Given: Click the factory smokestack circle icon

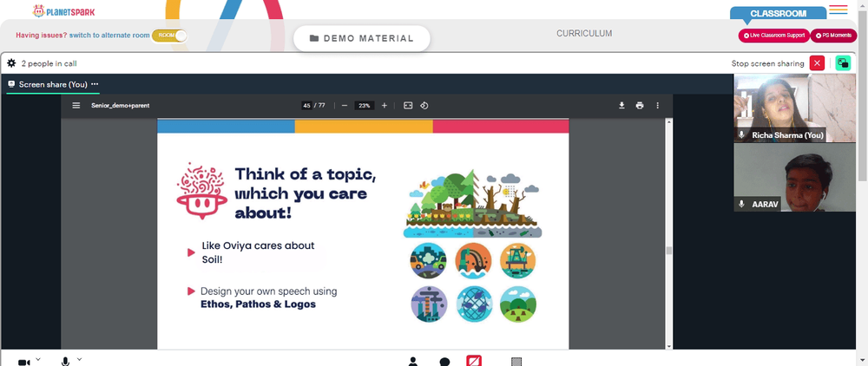Looking at the screenshot, I should pyautogui.click(x=429, y=304).
